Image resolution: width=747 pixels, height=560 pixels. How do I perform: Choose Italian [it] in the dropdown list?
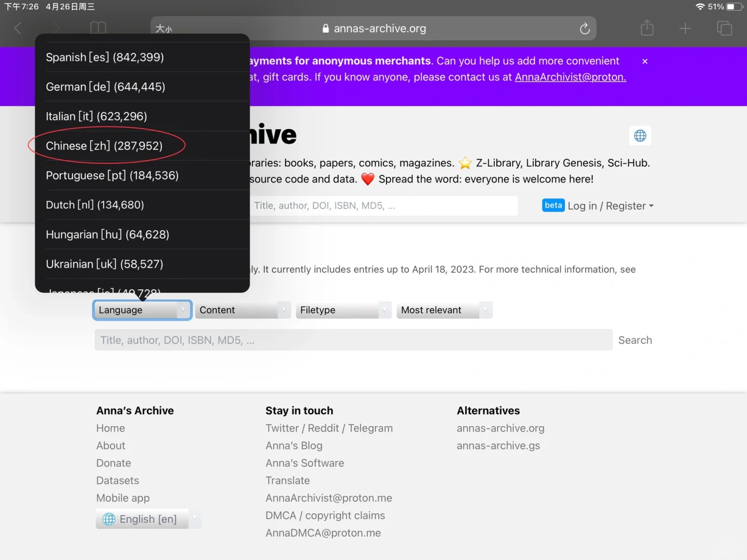click(142, 116)
